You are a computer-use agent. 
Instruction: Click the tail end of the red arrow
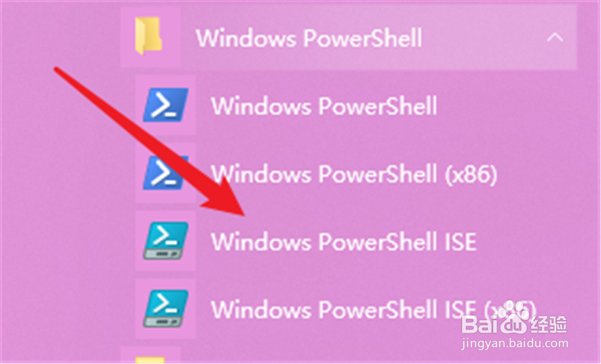pos(57,69)
